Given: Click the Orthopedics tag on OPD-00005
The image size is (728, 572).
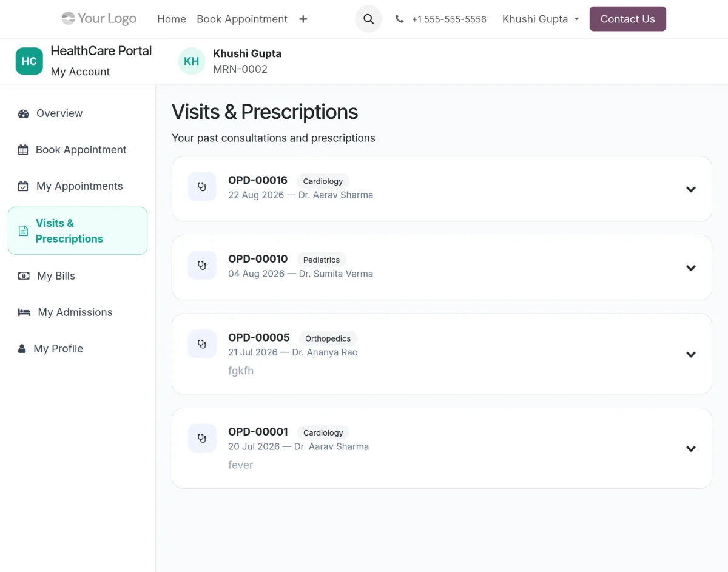Looking at the screenshot, I should 328,338.
